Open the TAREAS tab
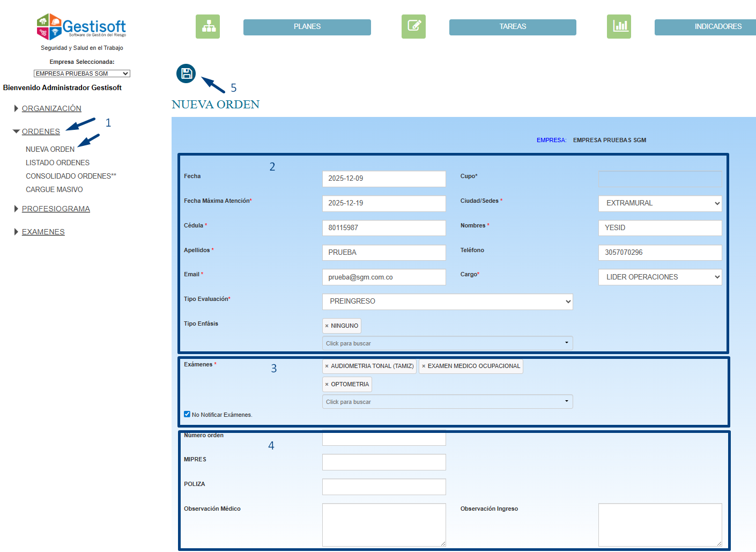The image size is (756, 552). point(513,27)
